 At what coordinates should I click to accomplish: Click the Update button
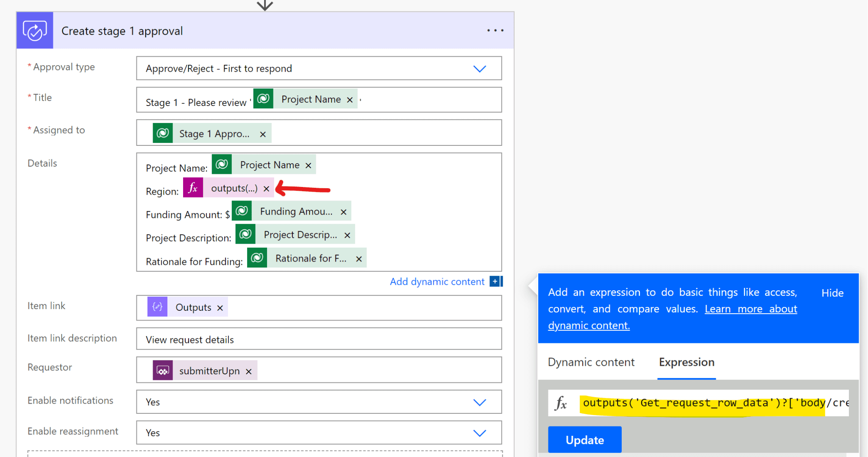tap(584, 440)
